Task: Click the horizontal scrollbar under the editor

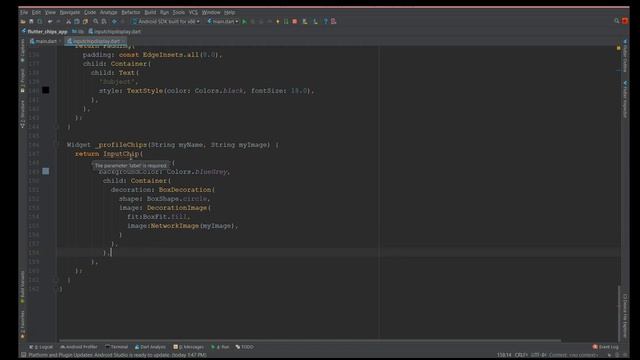Action: point(310,340)
